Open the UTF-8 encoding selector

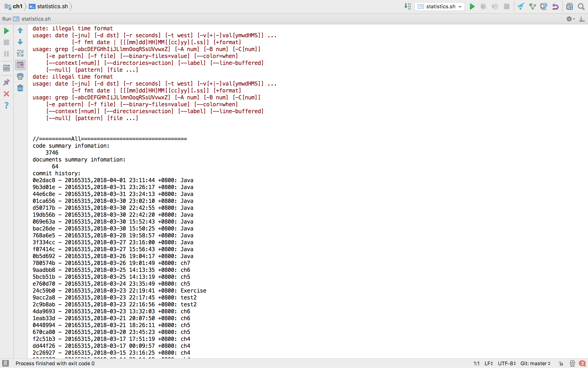pos(507,363)
